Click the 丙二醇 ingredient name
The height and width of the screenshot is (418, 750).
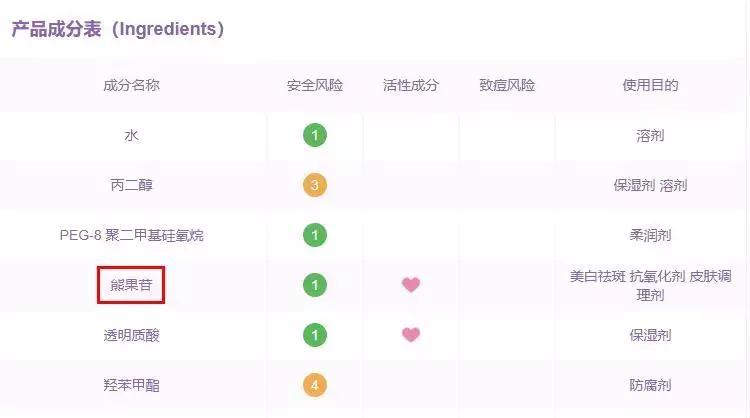pyautogui.click(x=131, y=185)
